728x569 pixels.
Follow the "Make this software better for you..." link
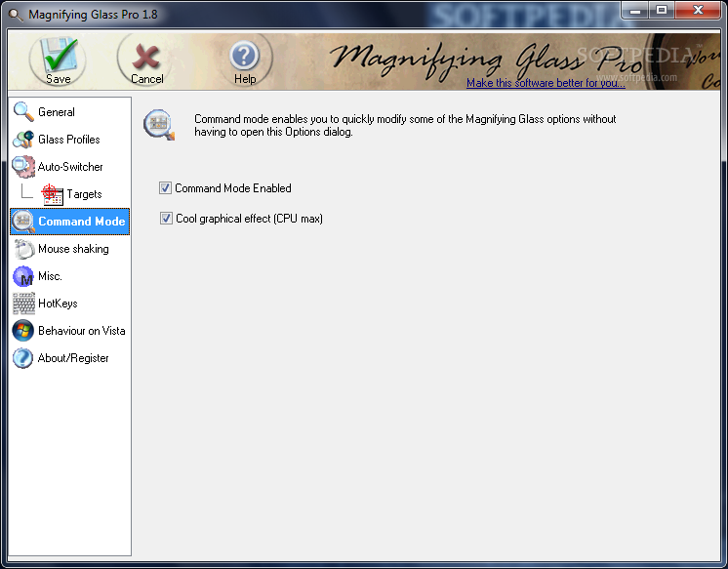point(546,83)
